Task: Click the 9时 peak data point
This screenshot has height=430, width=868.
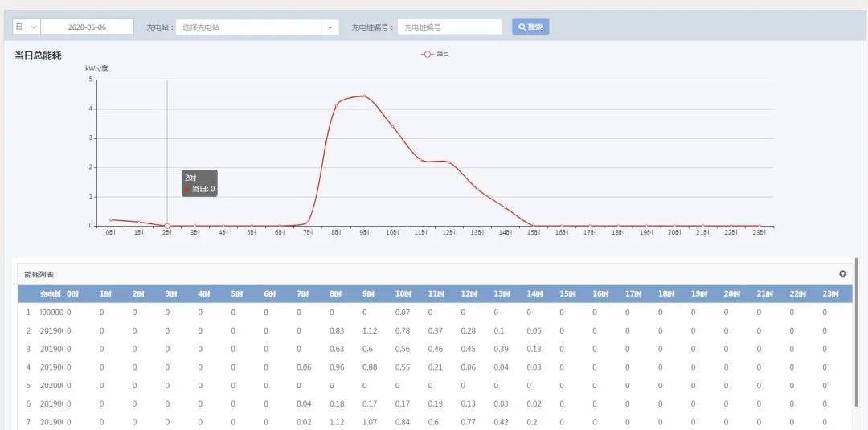Action: [x=364, y=96]
